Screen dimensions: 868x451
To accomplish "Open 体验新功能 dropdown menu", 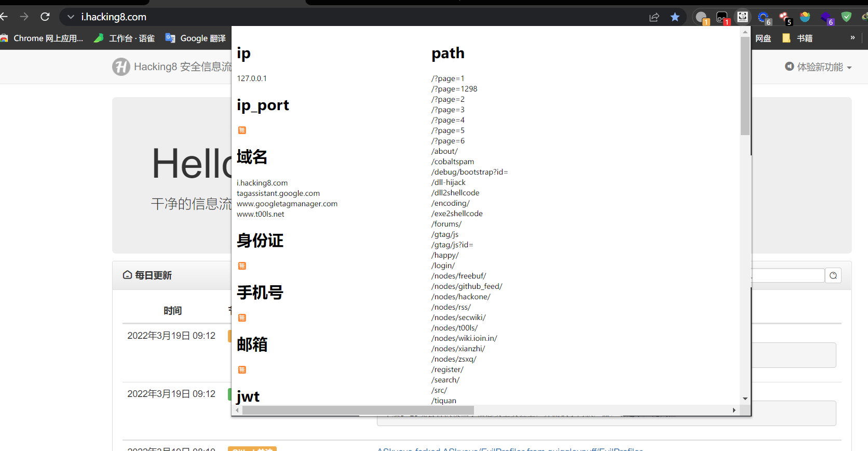I will [819, 67].
